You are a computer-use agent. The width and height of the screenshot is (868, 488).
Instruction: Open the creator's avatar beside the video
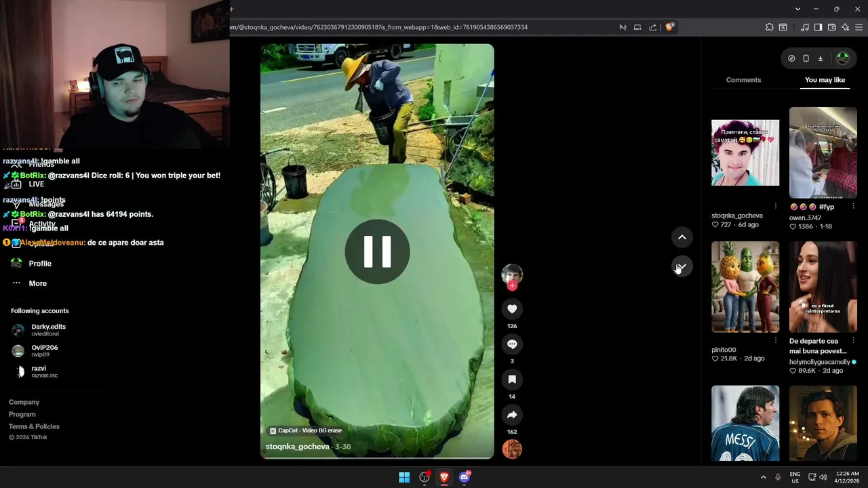512,274
